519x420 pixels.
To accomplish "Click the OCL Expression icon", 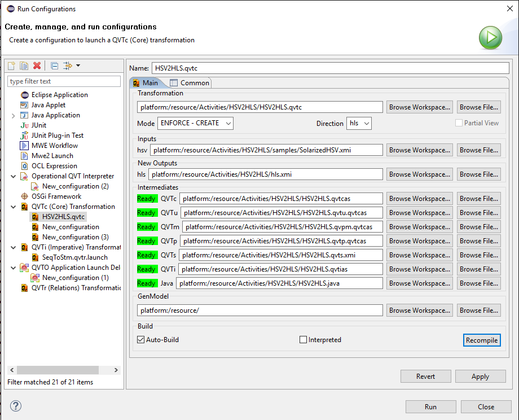I will coord(24,166).
